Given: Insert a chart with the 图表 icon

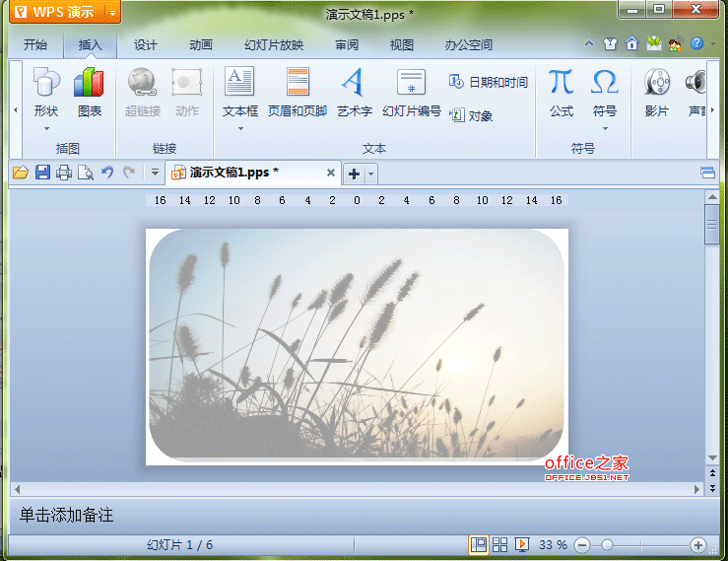Looking at the screenshot, I should click(x=89, y=92).
